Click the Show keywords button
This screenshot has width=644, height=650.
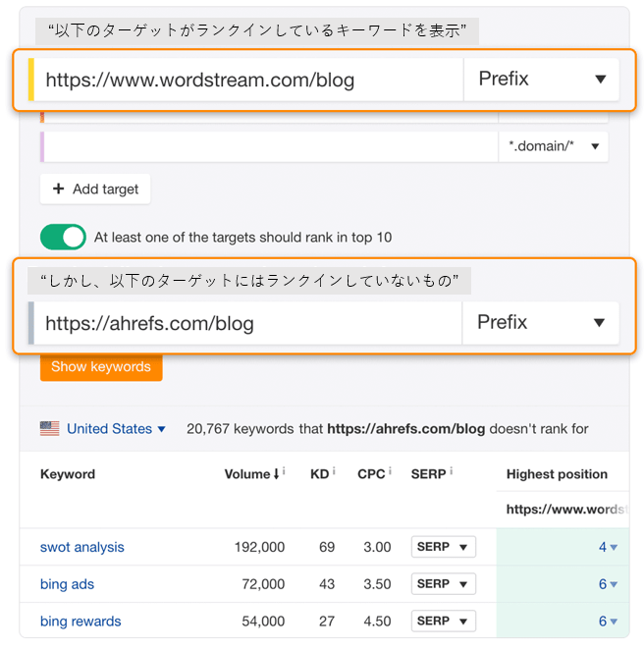[101, 367]
